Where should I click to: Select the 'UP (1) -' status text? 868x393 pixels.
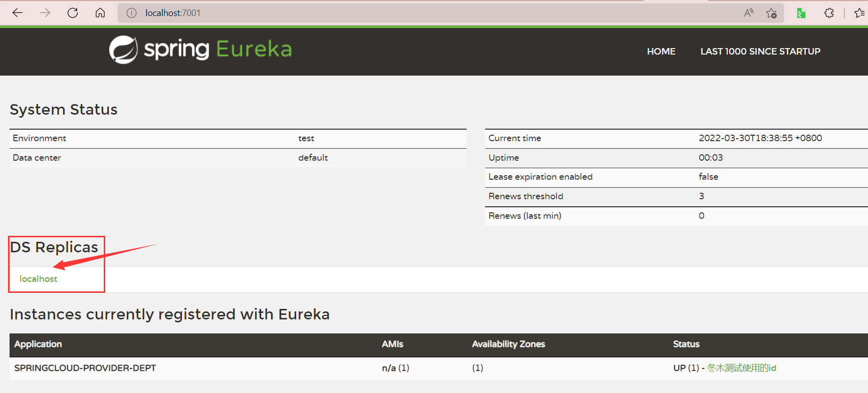point(689,368)
